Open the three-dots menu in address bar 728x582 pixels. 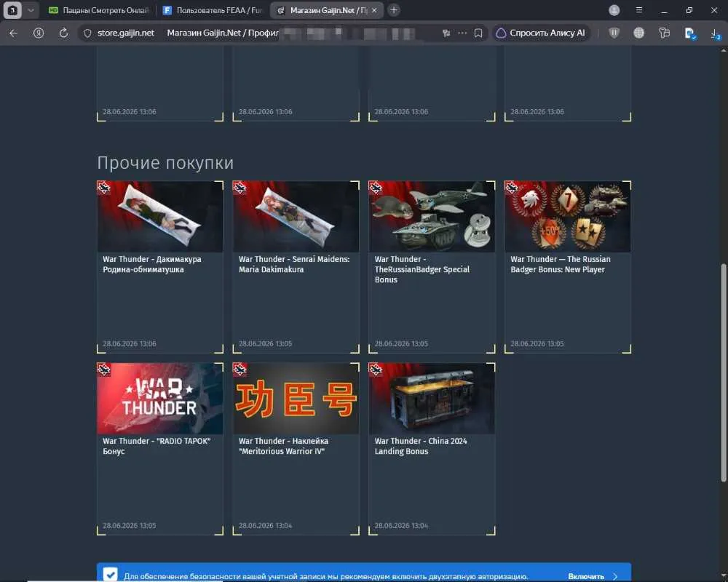tap(462, 33)
